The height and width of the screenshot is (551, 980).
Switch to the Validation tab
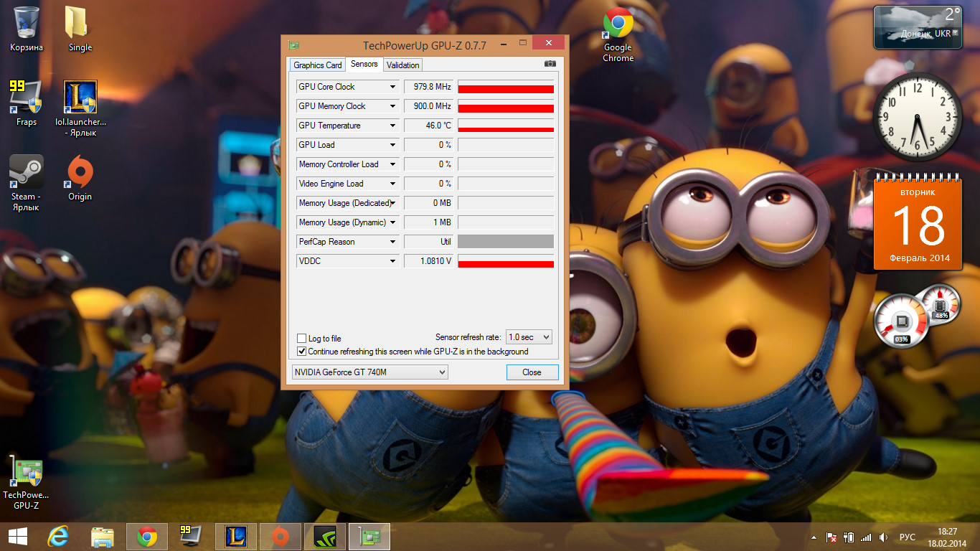click(x=403, y=65)
